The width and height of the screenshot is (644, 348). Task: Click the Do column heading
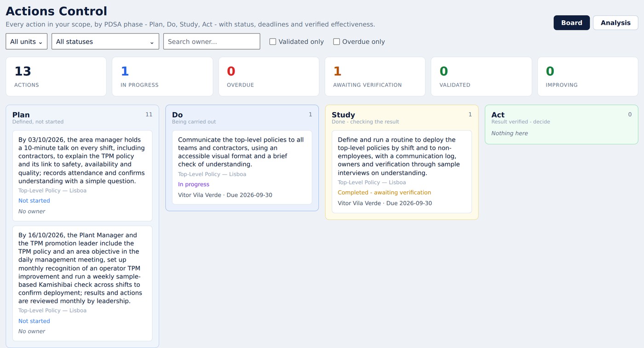click(177, 115)
